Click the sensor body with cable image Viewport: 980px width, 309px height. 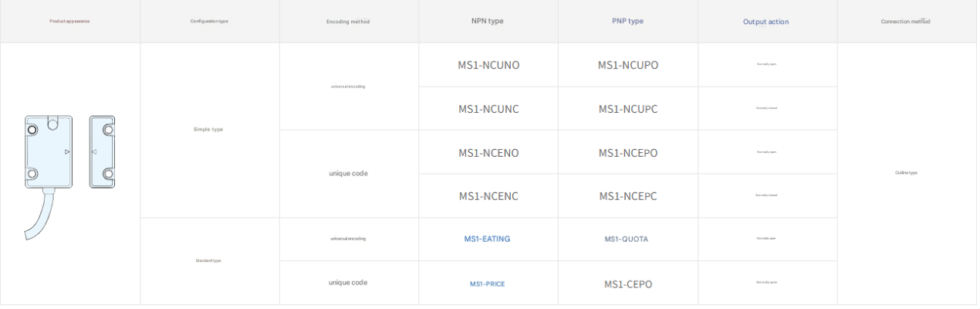[x=49, y=154]
